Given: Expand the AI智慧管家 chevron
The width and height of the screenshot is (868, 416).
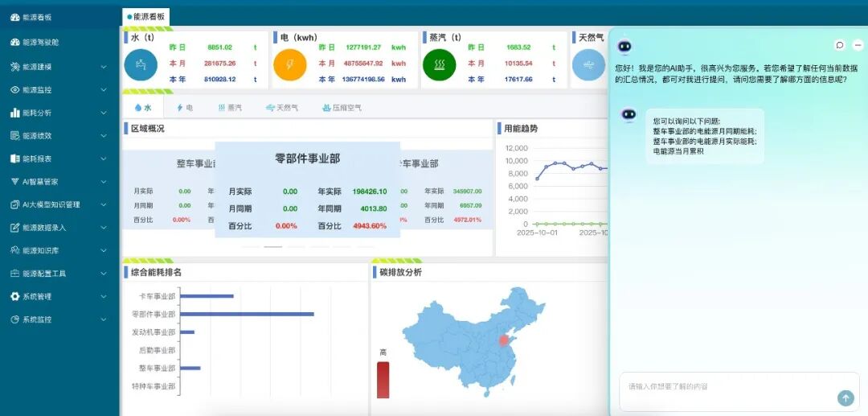Looking at the screenshot, I should coord(104,182).
